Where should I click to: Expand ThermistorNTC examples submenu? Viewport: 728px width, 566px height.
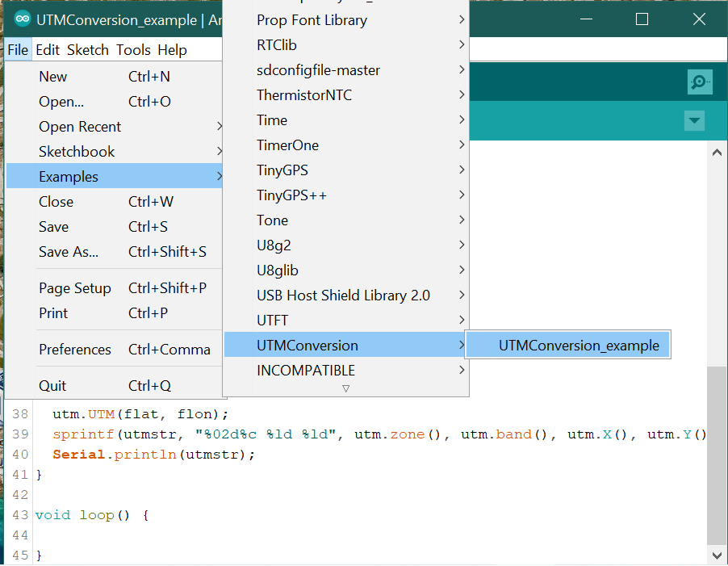pos(346,95)
